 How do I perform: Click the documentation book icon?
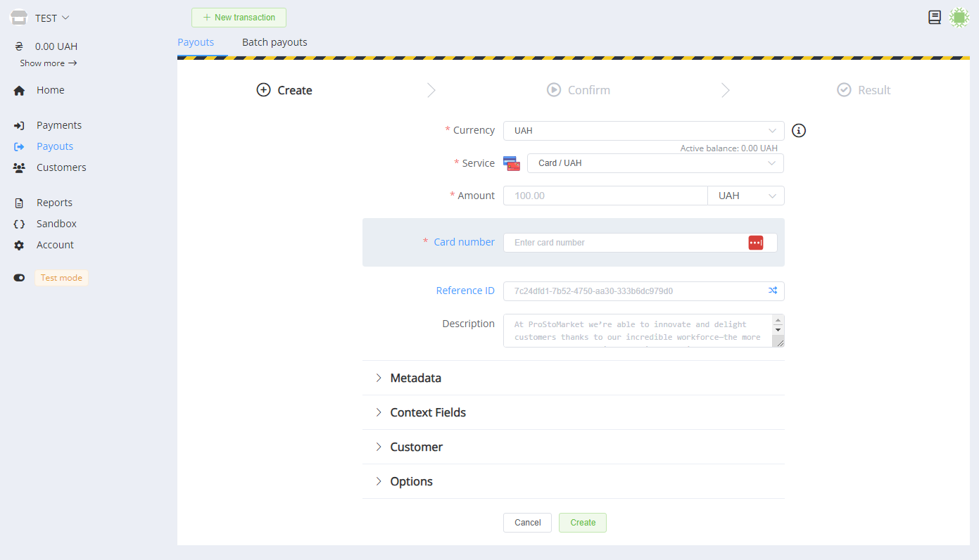pos(935,18)
